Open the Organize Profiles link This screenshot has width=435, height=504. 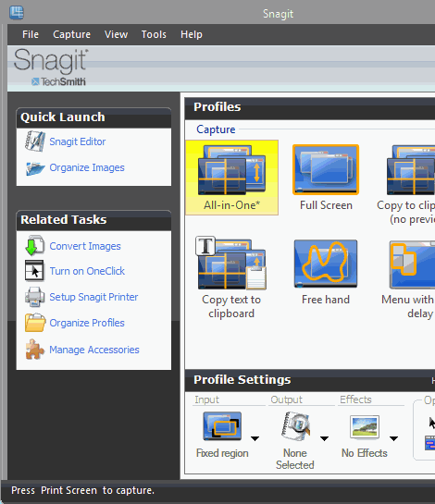87,323
